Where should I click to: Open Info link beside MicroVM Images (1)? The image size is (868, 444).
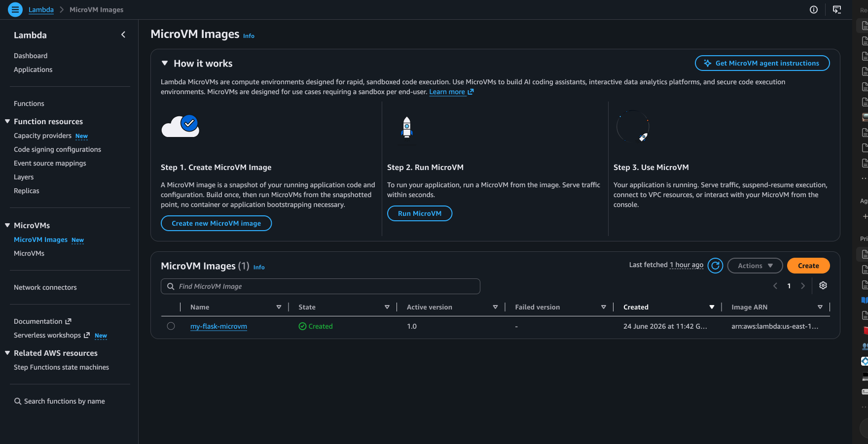pos(259,267)
